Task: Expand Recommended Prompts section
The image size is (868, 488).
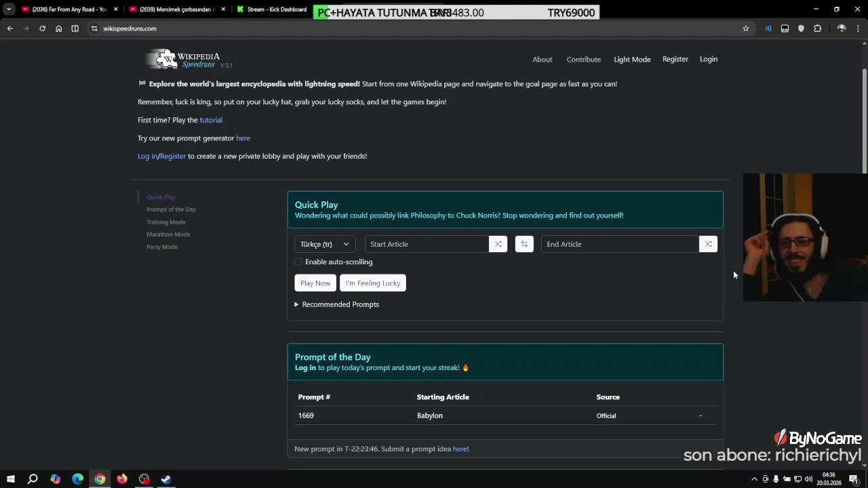Action: click(x=336, y=304)
